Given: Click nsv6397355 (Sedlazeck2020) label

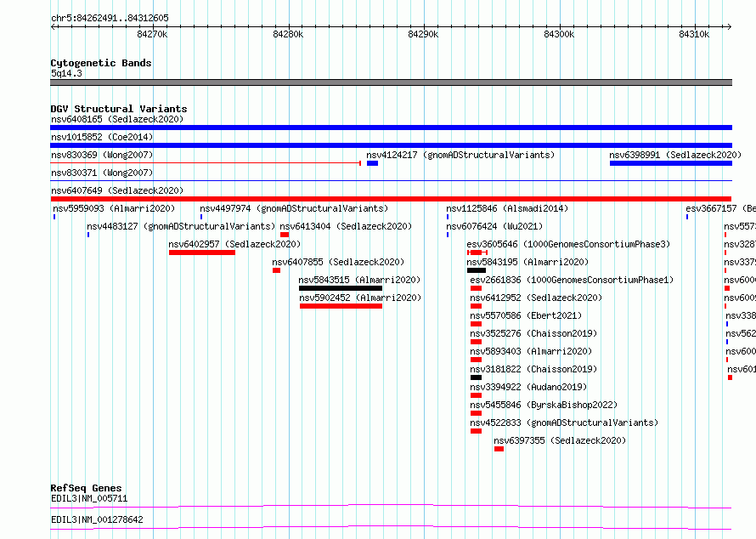Looking at the screenshot, I should (x=560, y=440).
